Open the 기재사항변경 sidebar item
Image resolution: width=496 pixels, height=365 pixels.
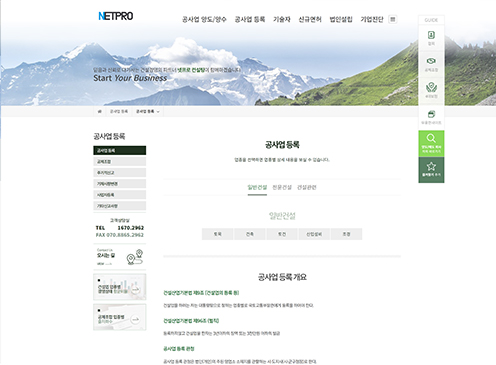[x=119, y=184]
